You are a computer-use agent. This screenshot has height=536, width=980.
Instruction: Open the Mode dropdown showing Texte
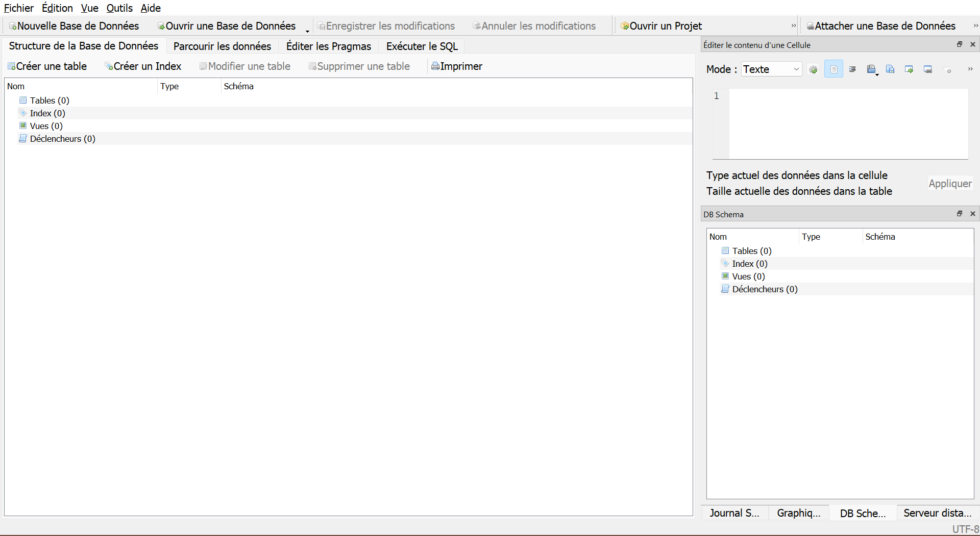tap(771, 69)
